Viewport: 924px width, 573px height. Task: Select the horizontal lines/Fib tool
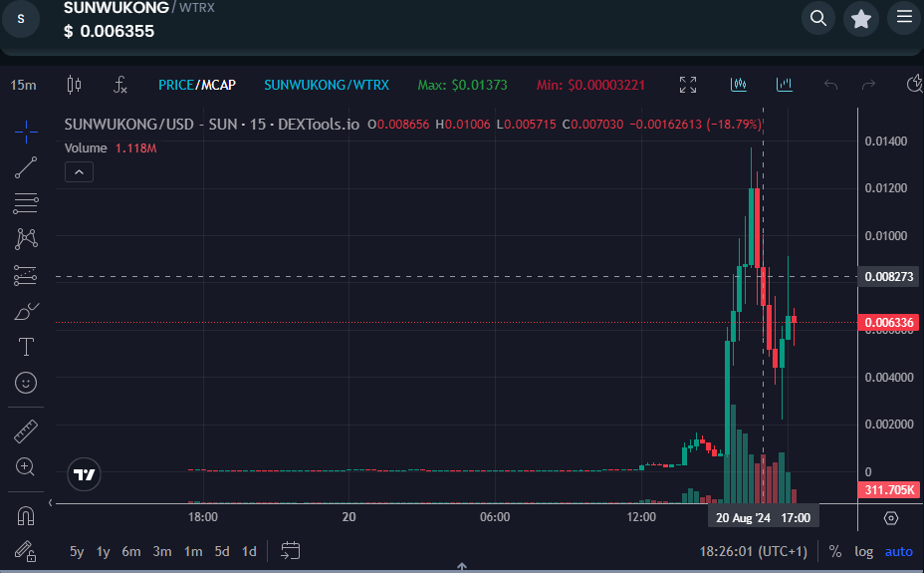[x=26, y=203]
